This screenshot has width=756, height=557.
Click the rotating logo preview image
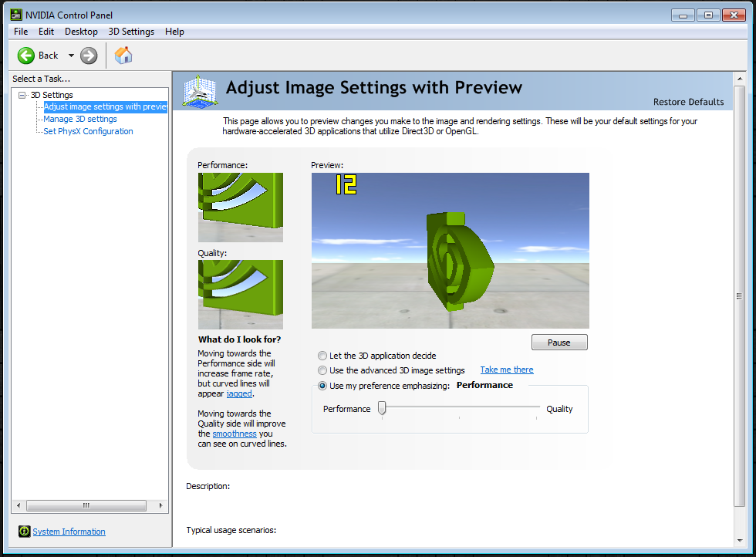(451, 251)
